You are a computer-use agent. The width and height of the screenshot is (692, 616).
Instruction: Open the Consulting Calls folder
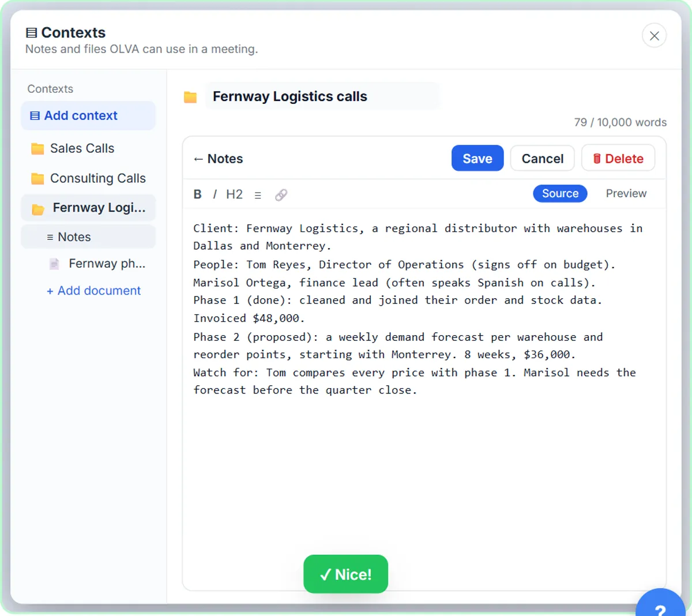pos(88,178)
